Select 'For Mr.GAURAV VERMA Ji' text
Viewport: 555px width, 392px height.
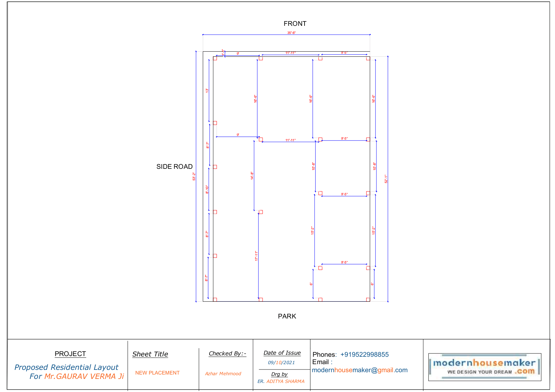click(77, 376)
